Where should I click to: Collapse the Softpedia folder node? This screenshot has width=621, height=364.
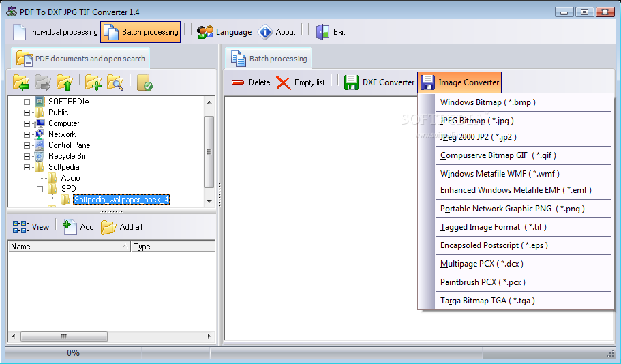(x=27, y=167)
